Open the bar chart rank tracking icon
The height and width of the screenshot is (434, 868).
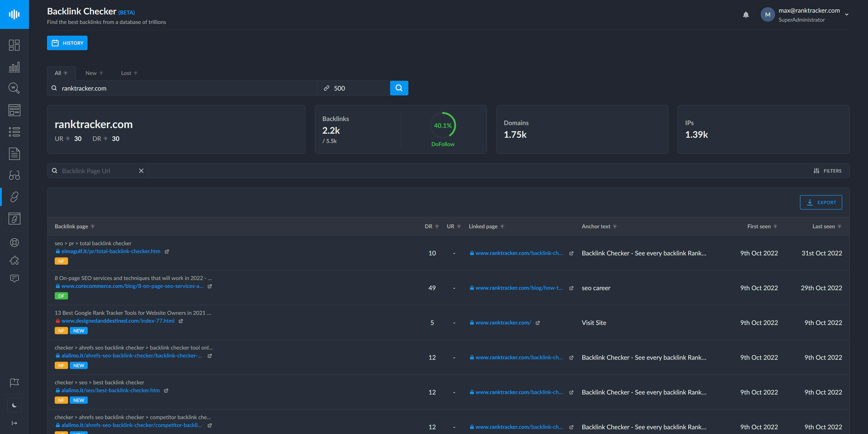coord(14,67)
